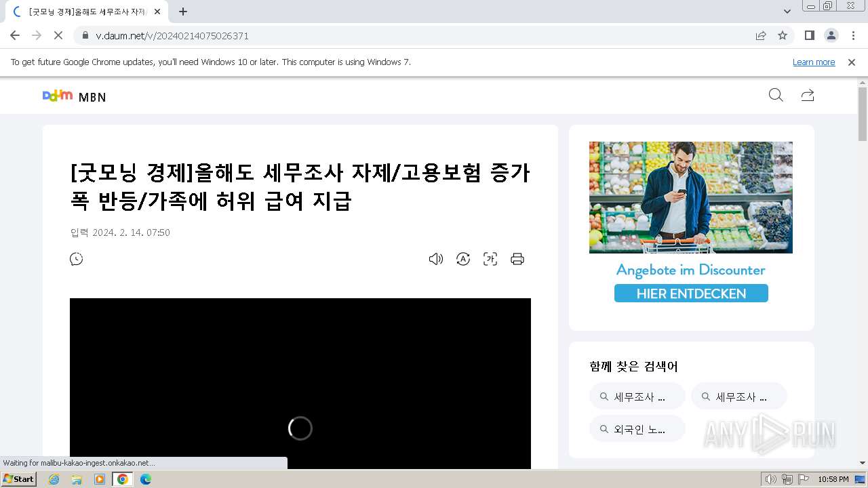Click the share article icon in header
This screenshot has height=488, width=868.
[x=807, y=95]
